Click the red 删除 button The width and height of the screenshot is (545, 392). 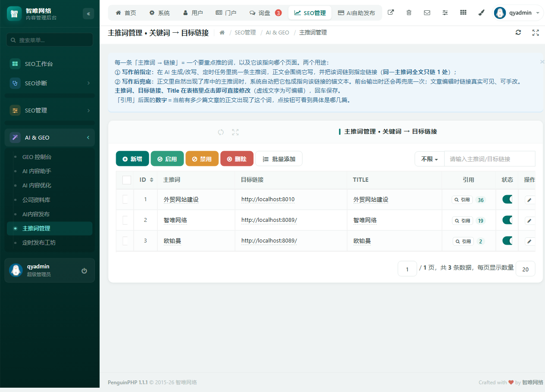click(237, 159)
